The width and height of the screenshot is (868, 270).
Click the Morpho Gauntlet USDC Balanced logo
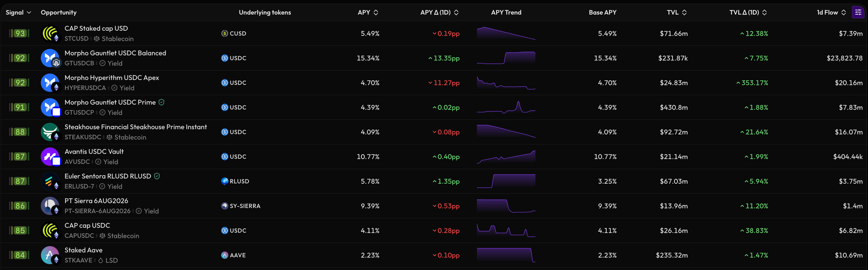click(50, 58)
